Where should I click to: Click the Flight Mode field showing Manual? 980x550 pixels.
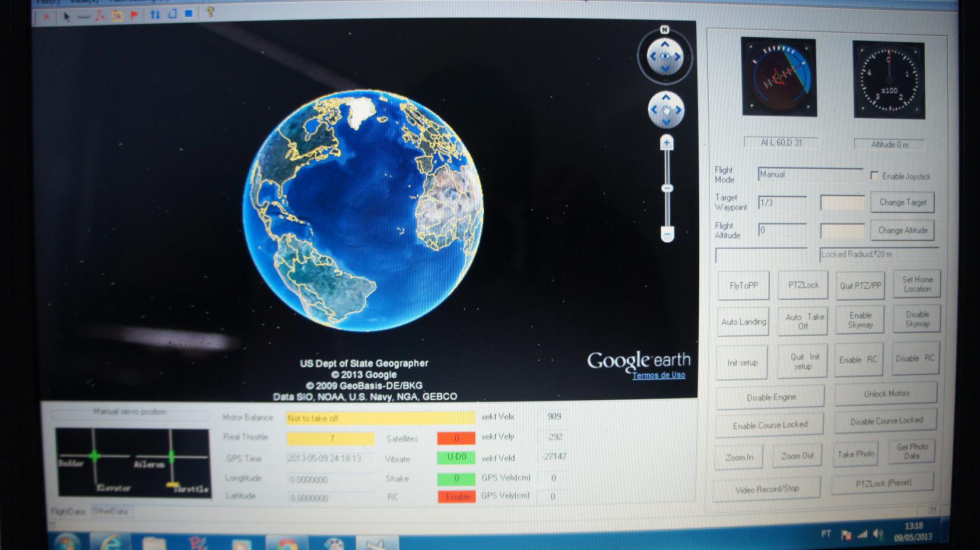coord(810,175)
